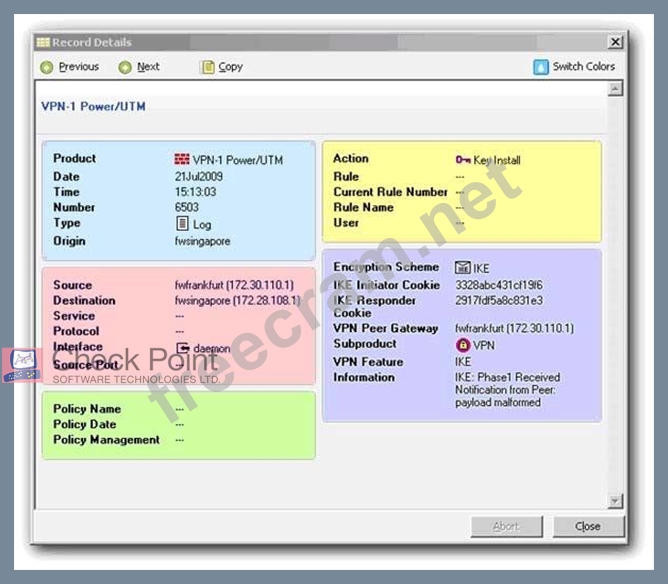Click the Current Rule Number label
668x584 pixels.
[x=390, y=192]
